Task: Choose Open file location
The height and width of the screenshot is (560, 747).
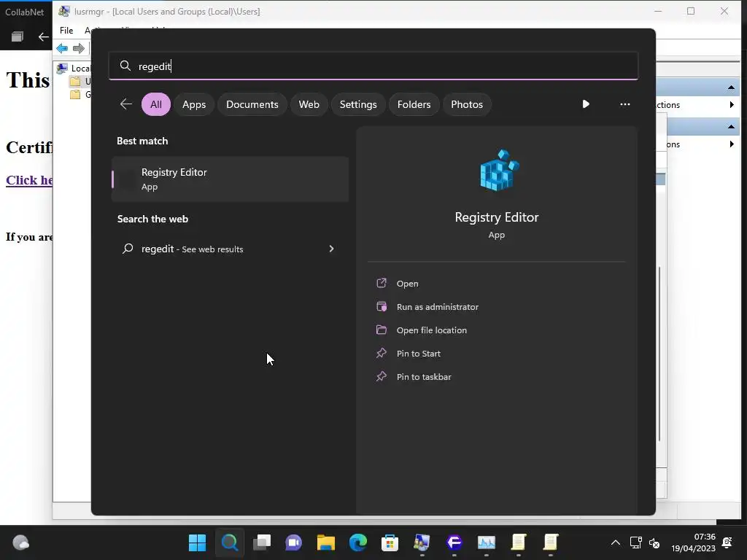Action: pos(432,330)
